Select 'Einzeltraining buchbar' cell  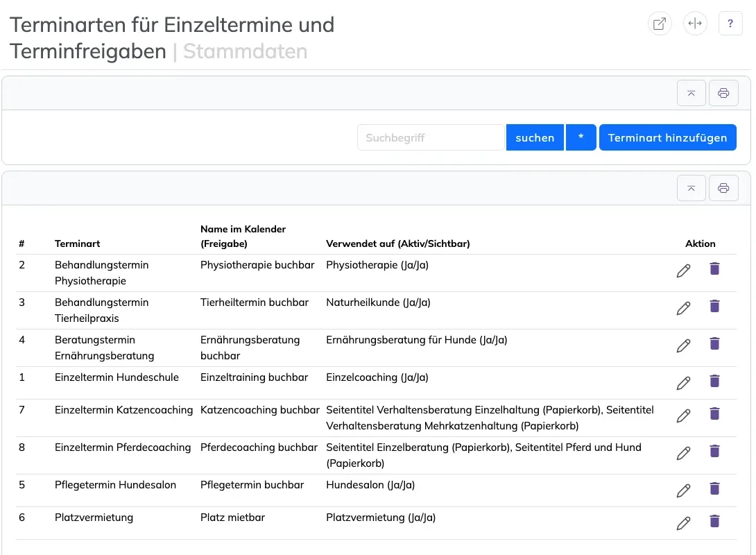pos(254,377)
